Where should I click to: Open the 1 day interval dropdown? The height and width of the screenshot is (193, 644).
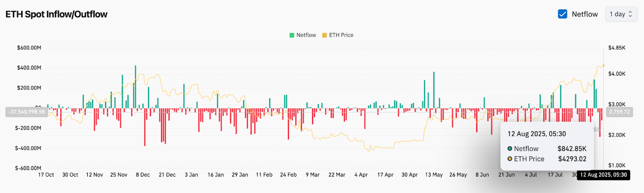click(x=621, y=14)
